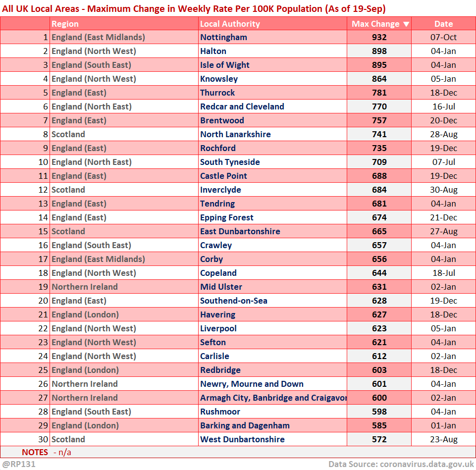476x470 pixels.
Task: Click the Barking and Dagenham entry
Action: pos(245,425)
